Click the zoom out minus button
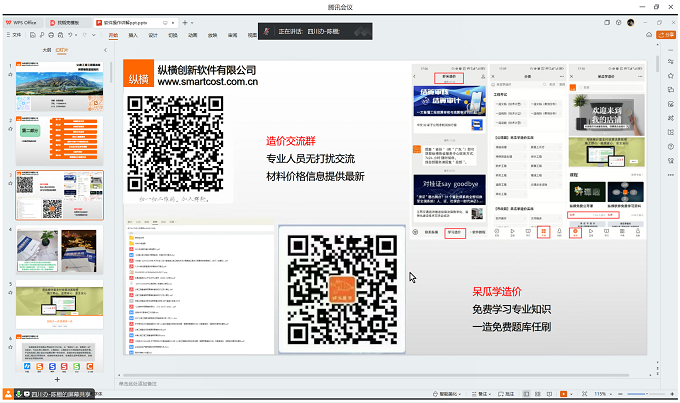 click(x=621, y=394)
